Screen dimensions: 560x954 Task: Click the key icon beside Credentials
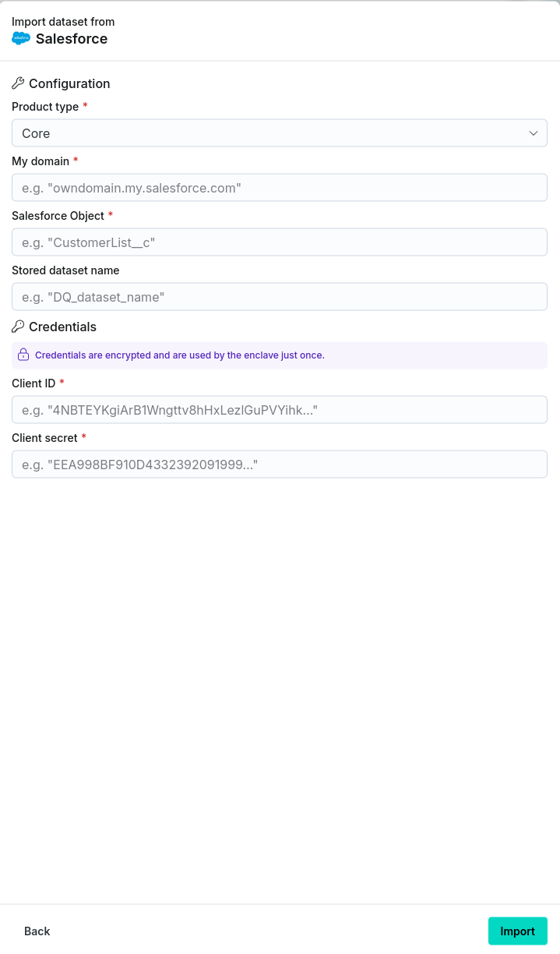coord(18,327)
